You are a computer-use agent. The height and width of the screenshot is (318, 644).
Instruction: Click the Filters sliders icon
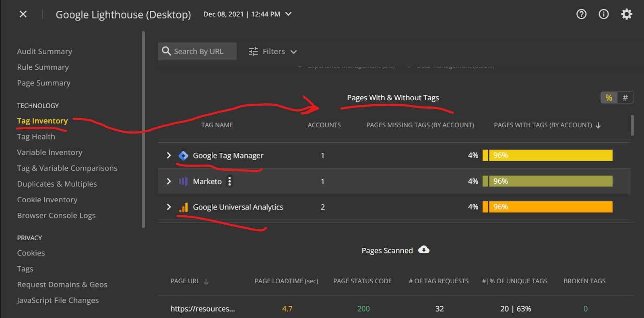[253, 52]
